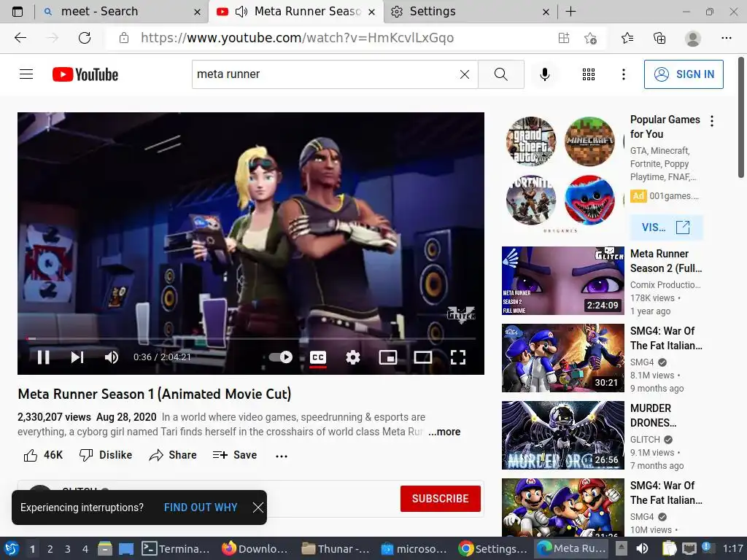
Task: Open video player settings gear
Action: coord(352,357)
